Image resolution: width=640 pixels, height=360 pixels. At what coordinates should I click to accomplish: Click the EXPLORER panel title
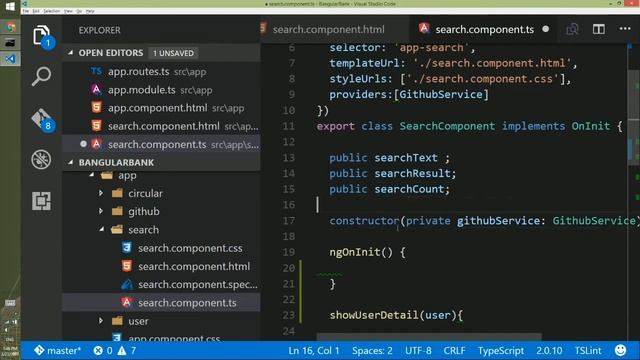100,30
